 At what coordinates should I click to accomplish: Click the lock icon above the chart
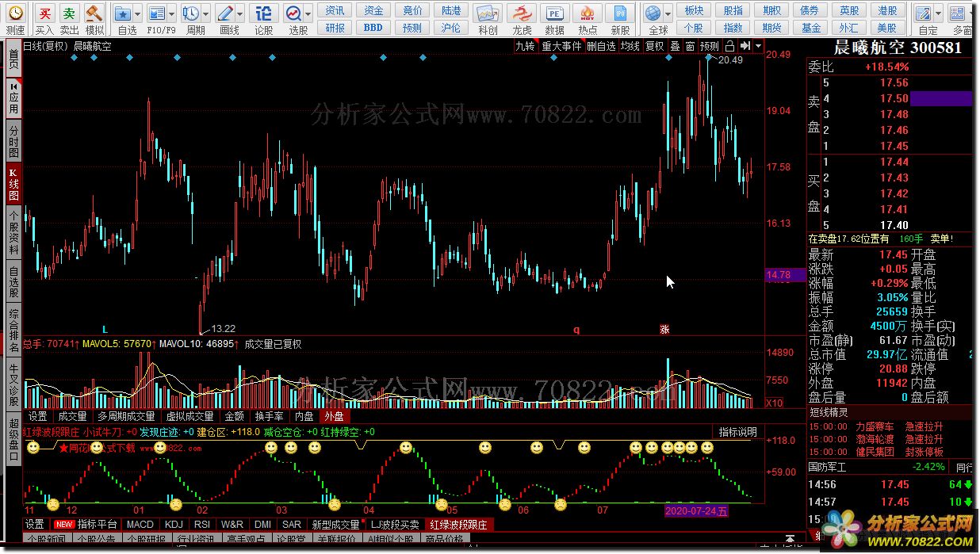pyautogui.click(x=729, y=46)
